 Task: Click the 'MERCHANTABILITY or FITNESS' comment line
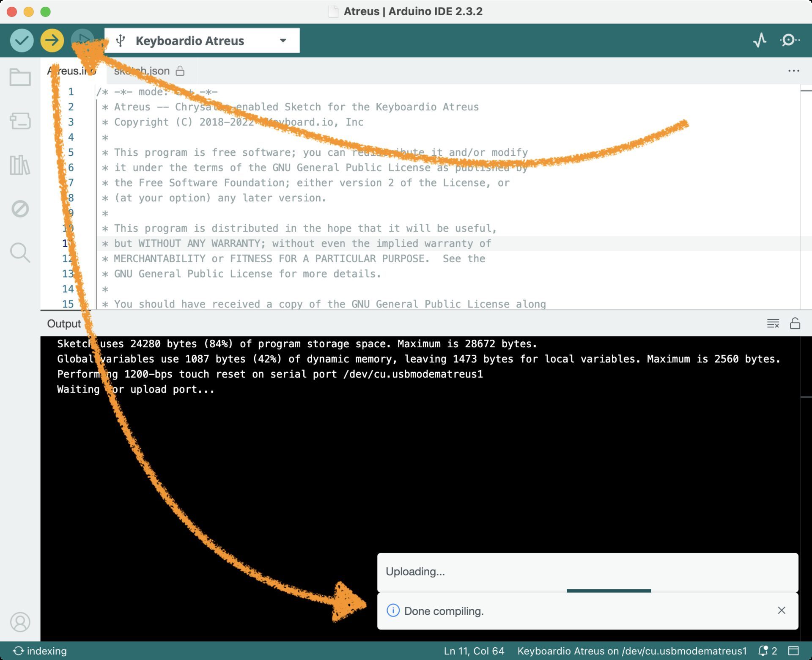pos(294,258)
